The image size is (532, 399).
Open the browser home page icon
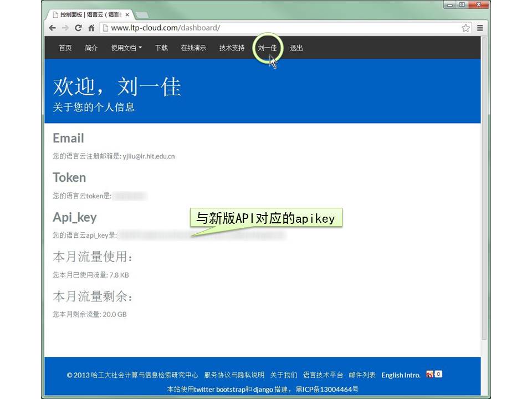point(91,28)
